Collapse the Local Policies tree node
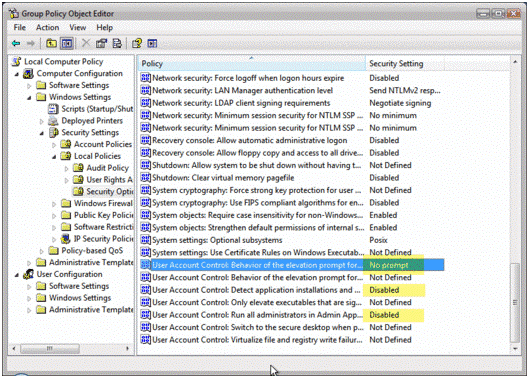Screen dimensions: 529x378 coord(54,157)
